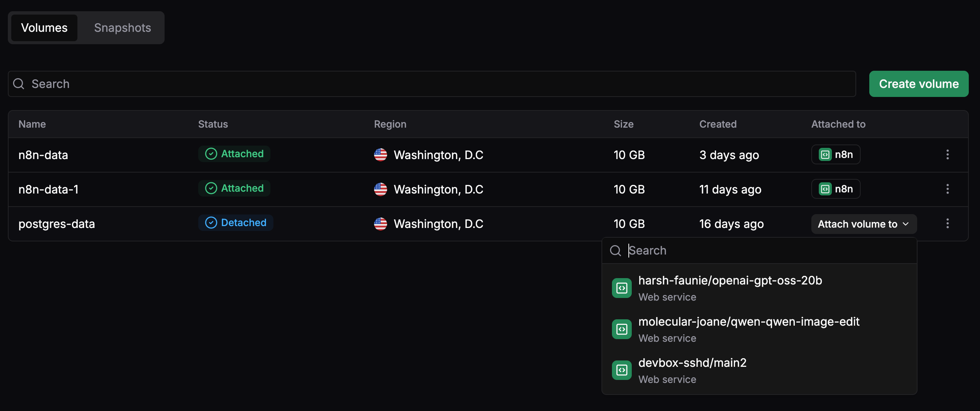This screenshot has height=411, width=980.
Task: Open kebab menu for postgres-data volume
Action: click(947, 223)
